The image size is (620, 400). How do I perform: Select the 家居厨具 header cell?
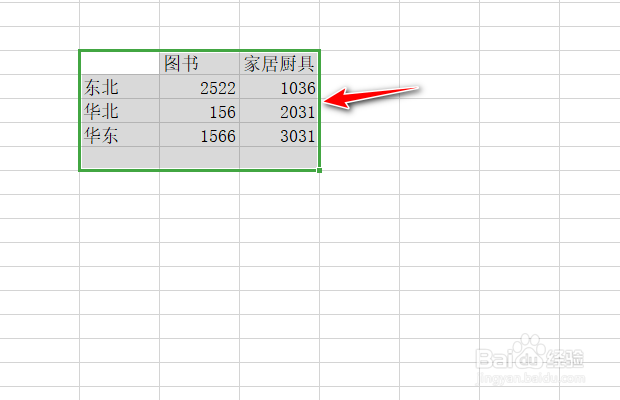[x=279, y=63]
